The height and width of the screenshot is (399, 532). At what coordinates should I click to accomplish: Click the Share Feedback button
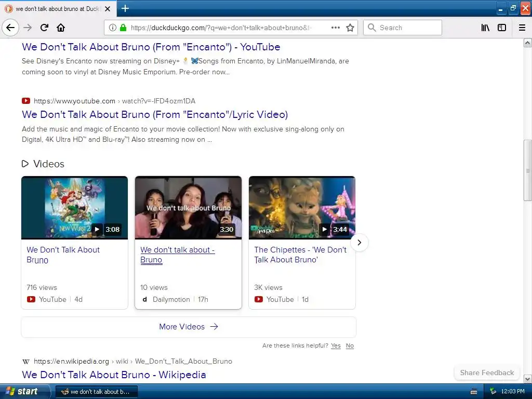coord(487,373)
